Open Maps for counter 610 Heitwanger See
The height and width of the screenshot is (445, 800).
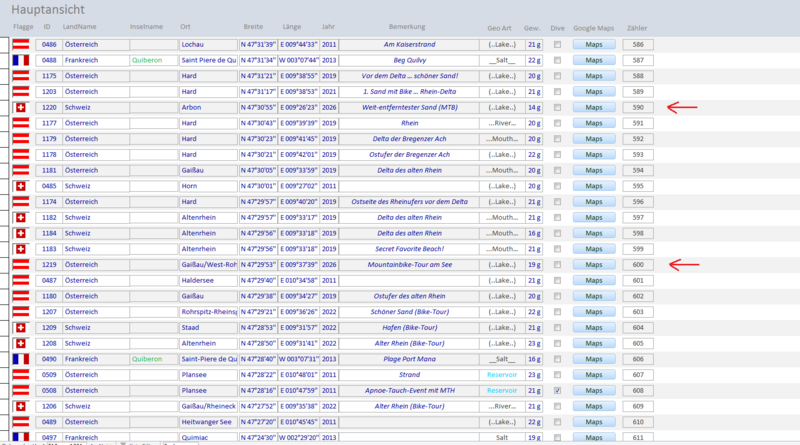click(x=594, y=422)
